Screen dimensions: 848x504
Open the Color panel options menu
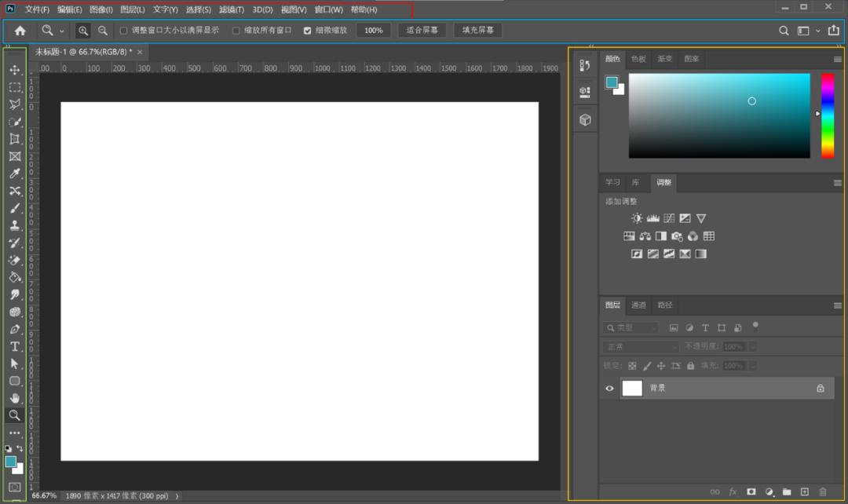837,59
